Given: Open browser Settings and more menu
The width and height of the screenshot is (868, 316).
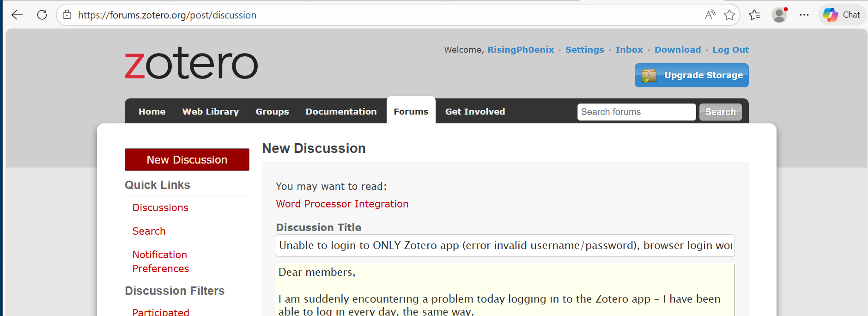Looking at the screenshot, I should 804,15.
